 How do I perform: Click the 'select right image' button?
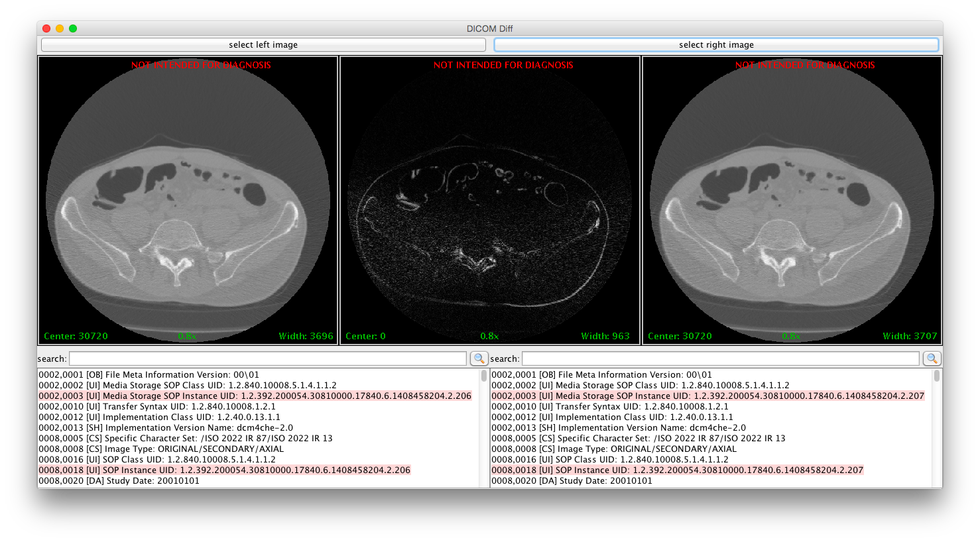[716, 44]
